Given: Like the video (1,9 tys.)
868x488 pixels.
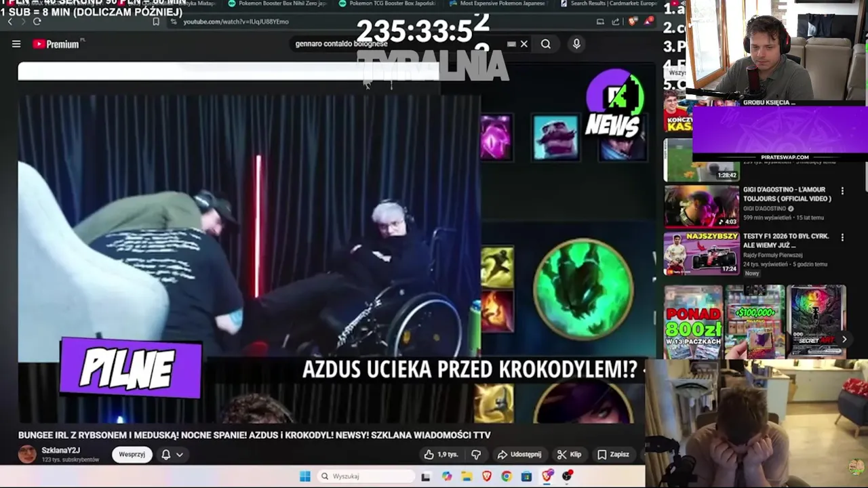Looking at the screenshot, I should pos(441,455).
